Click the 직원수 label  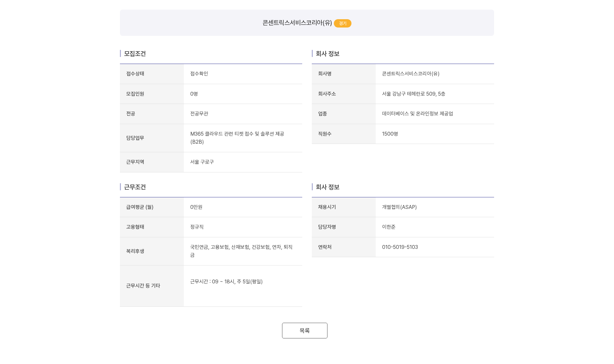point(325,134)
